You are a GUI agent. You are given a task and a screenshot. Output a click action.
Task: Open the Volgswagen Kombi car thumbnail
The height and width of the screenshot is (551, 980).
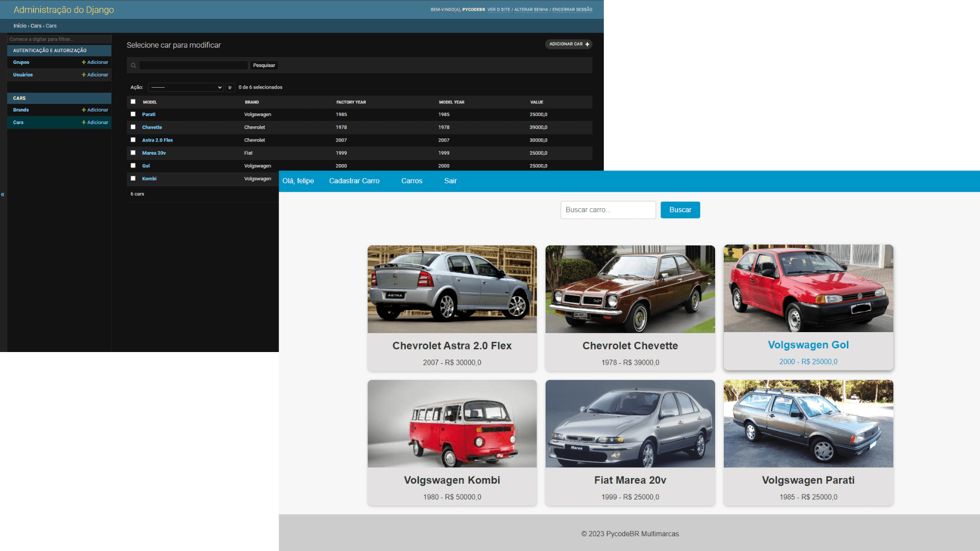(x=452, y=424)
